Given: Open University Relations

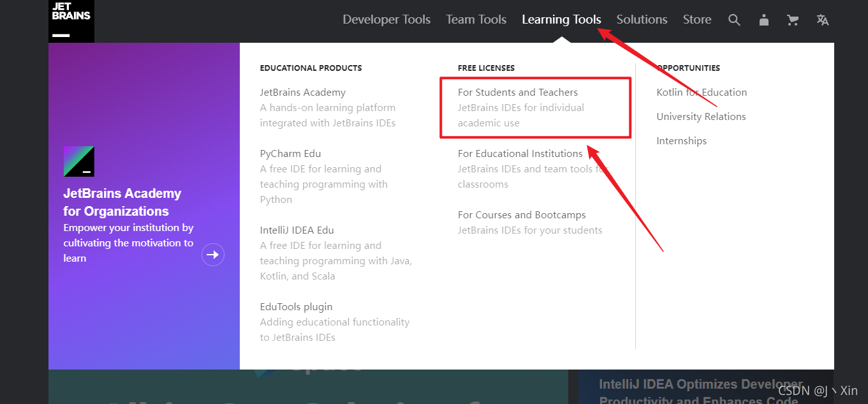Looking at the screenshot, I should click(701, 117).
